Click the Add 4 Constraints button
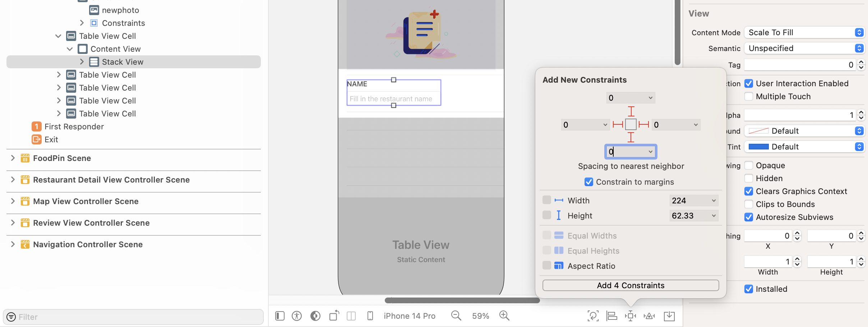This screenshot has width=868, height=327. click(630, 285)
